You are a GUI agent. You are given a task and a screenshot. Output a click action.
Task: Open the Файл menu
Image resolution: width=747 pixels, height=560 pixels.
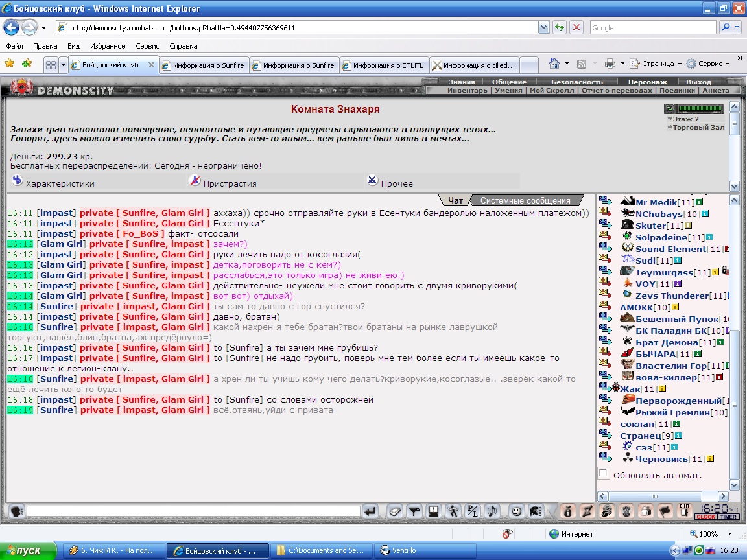click(x=14, y=46)
